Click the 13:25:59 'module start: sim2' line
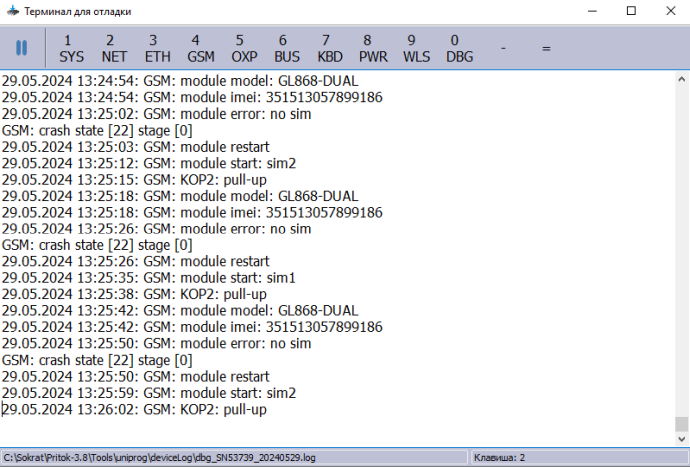The width and height of the screenshot is (690, 467). click(149, 393)
